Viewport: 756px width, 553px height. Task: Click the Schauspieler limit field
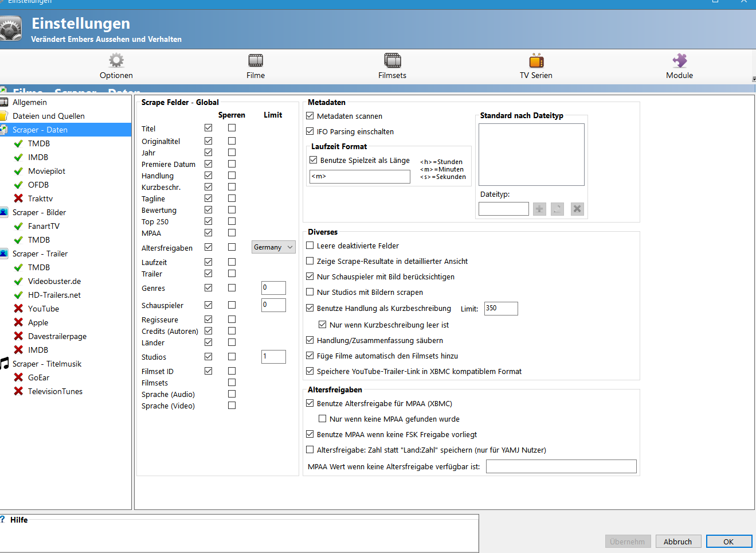click(273, 305)
